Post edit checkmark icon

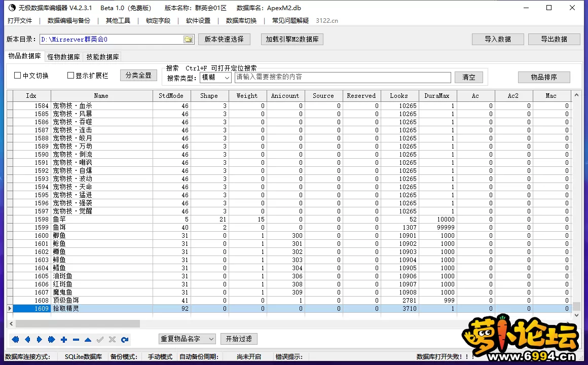pos(100,340)
